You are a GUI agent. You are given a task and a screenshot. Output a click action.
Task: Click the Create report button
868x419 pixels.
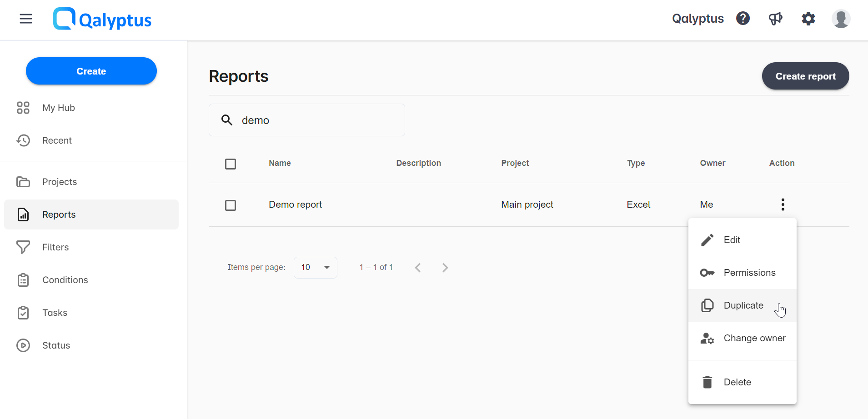(805, 76)
